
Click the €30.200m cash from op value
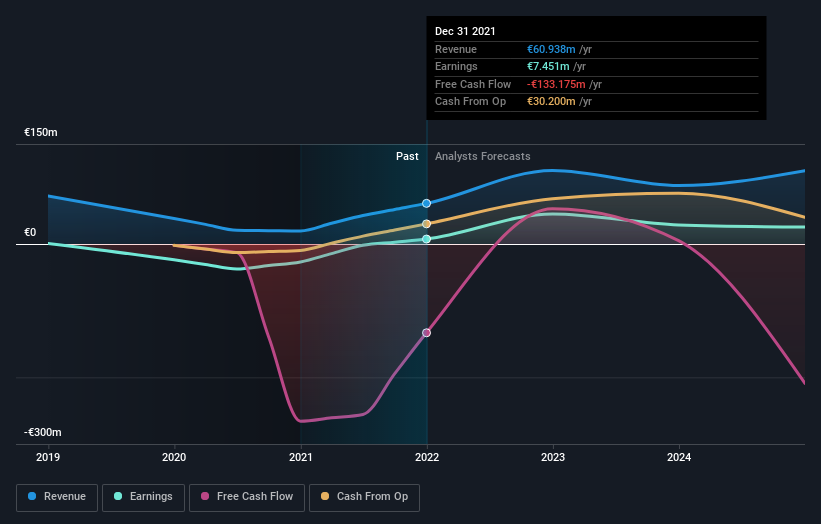(551, 102)
